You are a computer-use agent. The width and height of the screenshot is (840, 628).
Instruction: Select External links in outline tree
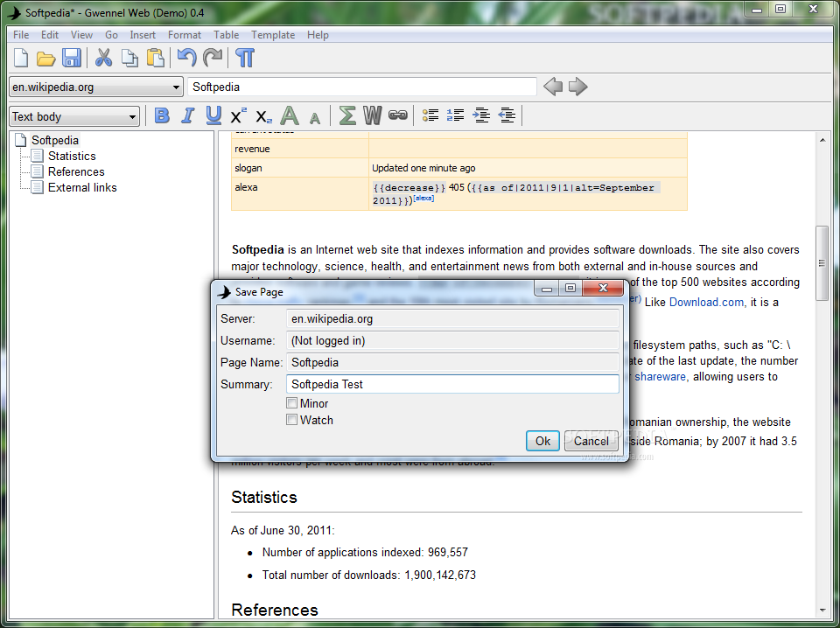tap(82, 187)
